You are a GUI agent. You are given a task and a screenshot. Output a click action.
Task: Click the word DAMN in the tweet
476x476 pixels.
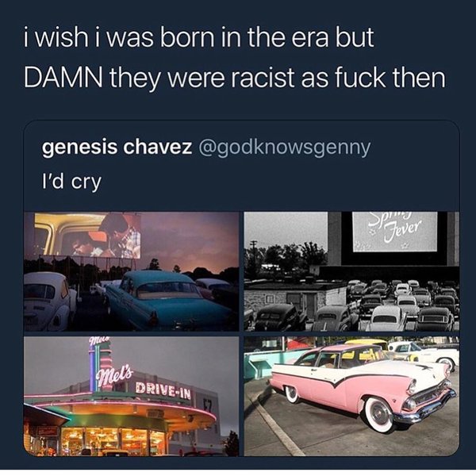point(63,77)
